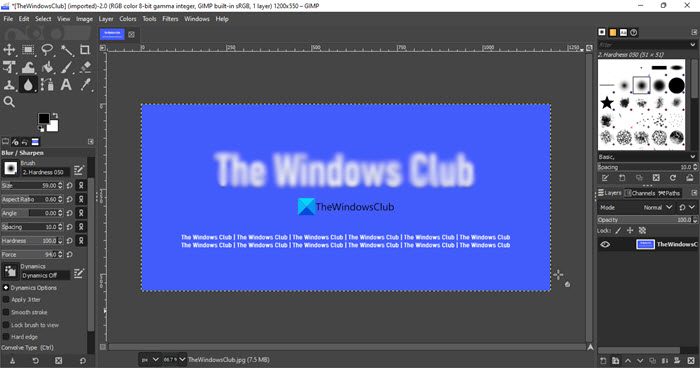Open the zoom percentage dropdown in status bar

(174, 360)
